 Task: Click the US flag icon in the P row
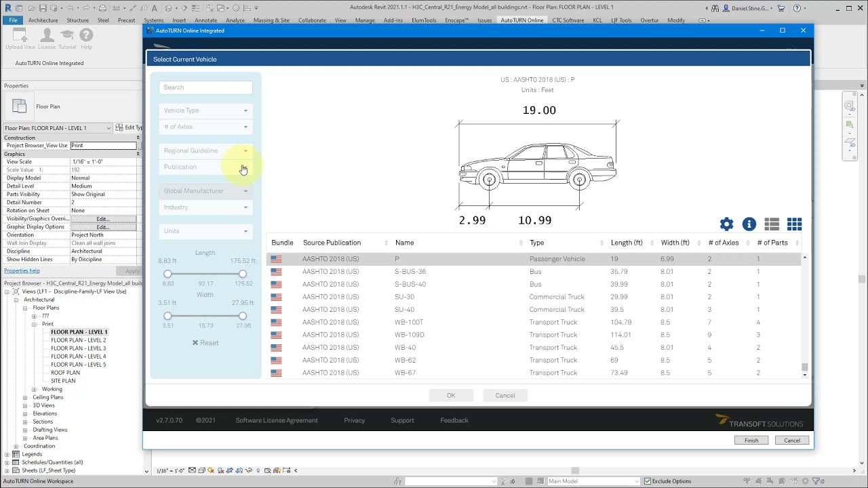276,259
